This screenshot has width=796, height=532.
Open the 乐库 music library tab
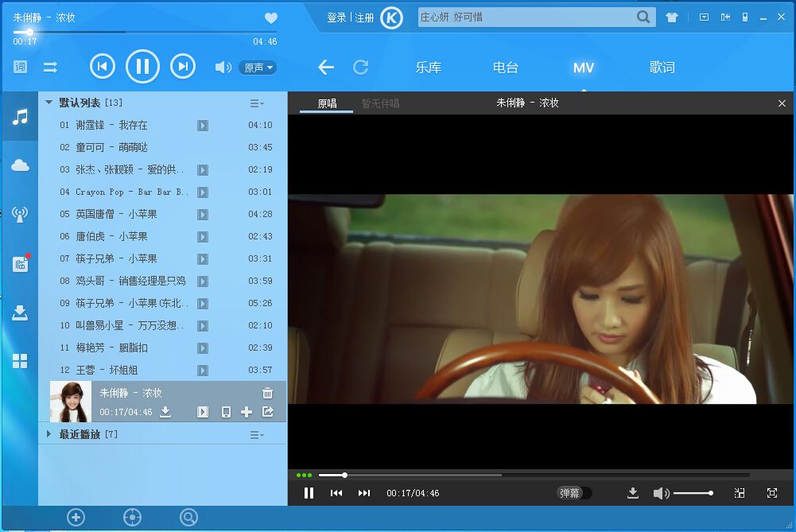point(429,68)
